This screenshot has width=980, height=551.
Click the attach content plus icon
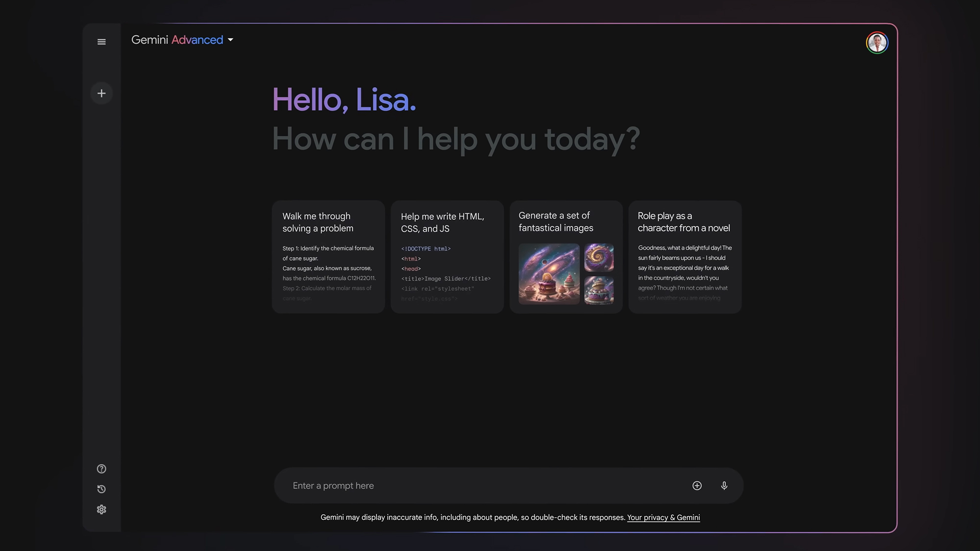(697, 486)
